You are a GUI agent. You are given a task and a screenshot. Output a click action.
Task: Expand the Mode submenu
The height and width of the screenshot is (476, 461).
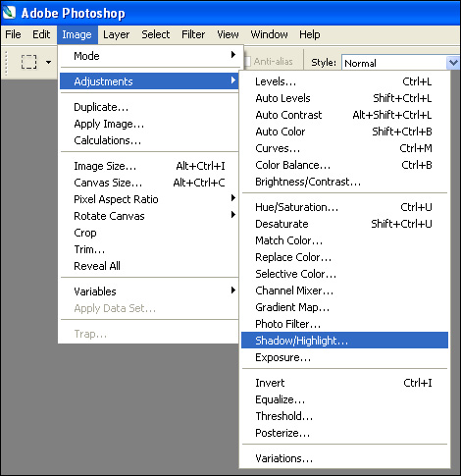(150, 56)
